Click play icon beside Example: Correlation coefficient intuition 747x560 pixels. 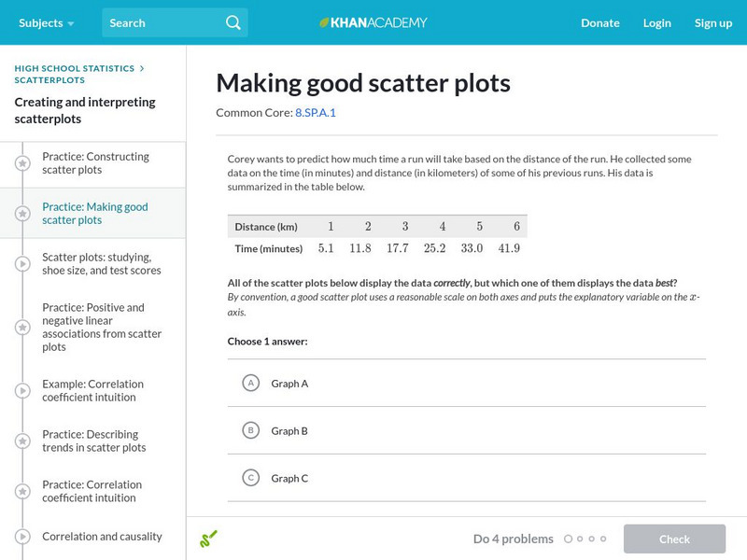(x=22, y=391)
